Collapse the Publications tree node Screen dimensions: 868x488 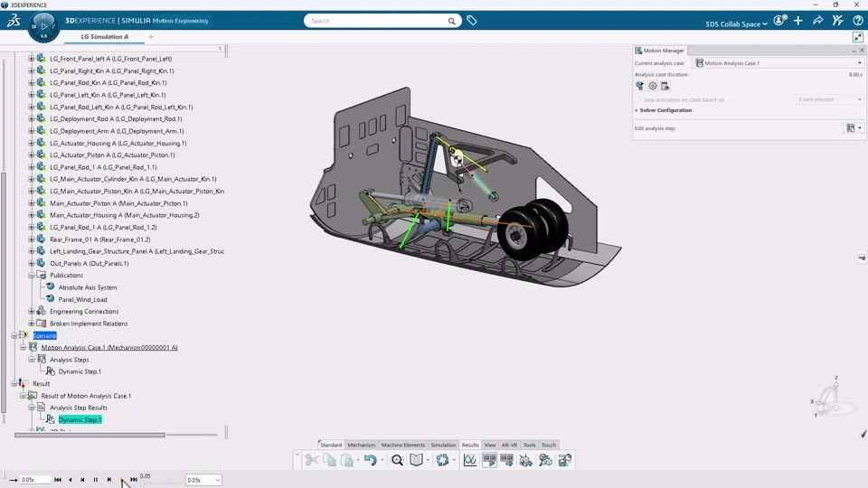pos(31,276)
